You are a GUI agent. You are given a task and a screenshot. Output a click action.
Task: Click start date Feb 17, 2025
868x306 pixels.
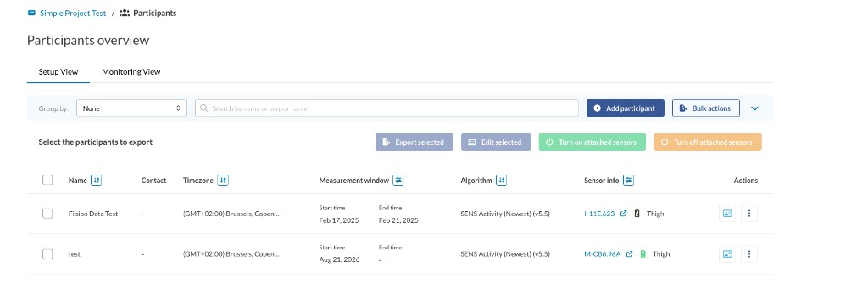click(339, 220)
